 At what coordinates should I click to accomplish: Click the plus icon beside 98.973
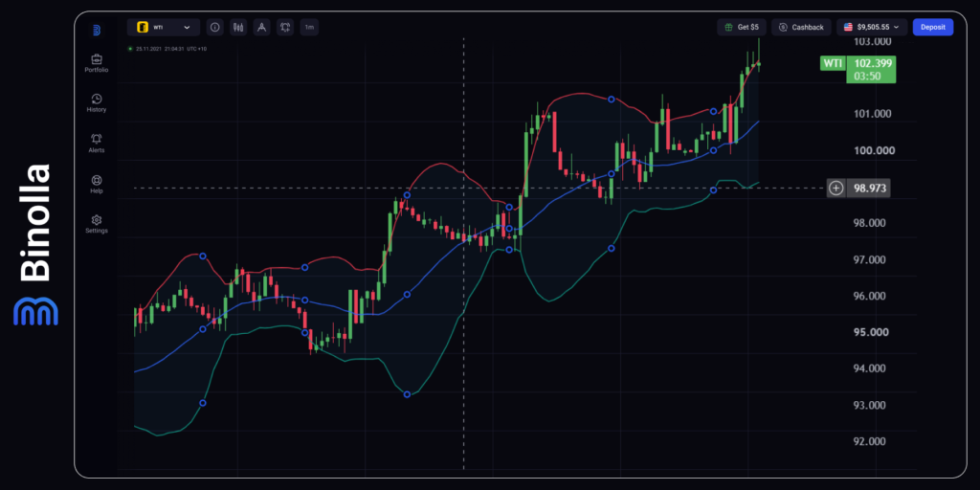point(835,188)
